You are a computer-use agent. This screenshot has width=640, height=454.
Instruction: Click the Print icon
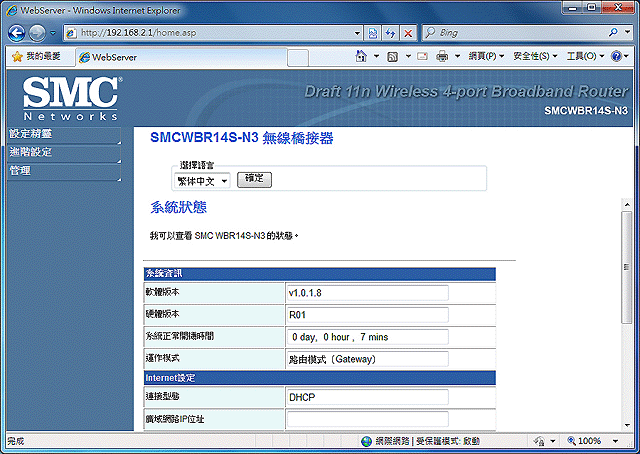click(442, 56)
